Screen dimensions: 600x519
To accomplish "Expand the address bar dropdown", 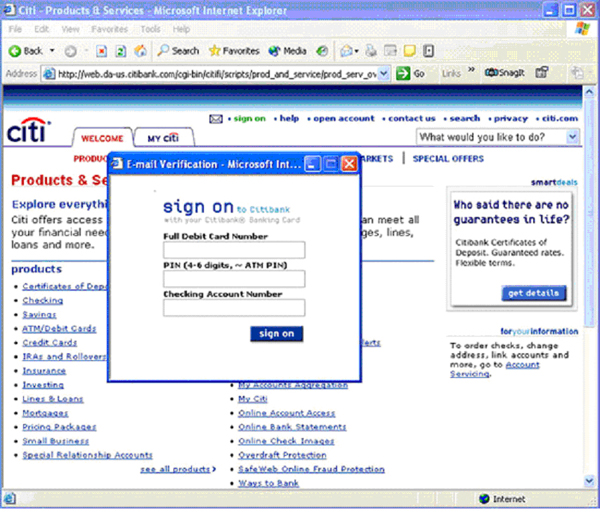I will (385, 73).
